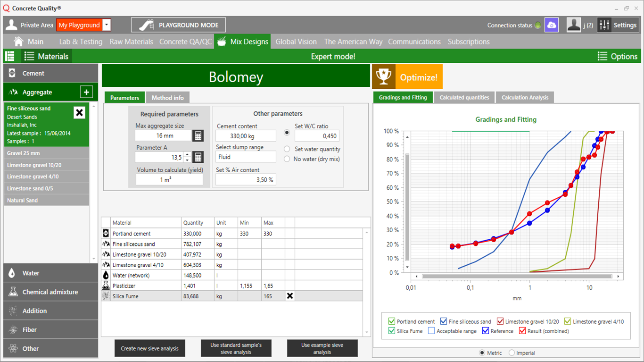This screenshot has height=362, width=644.
Task: Click the cloud sync icon near Connection status
Action: point(551,25)
